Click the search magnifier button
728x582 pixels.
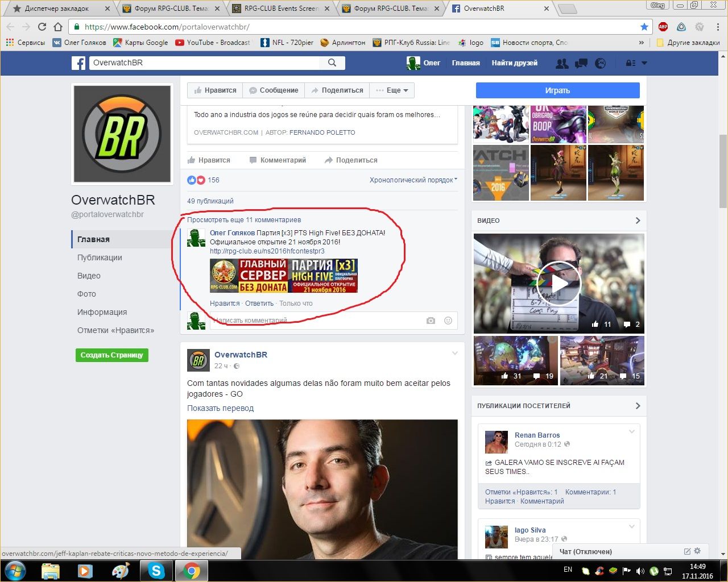coord(332,63)
